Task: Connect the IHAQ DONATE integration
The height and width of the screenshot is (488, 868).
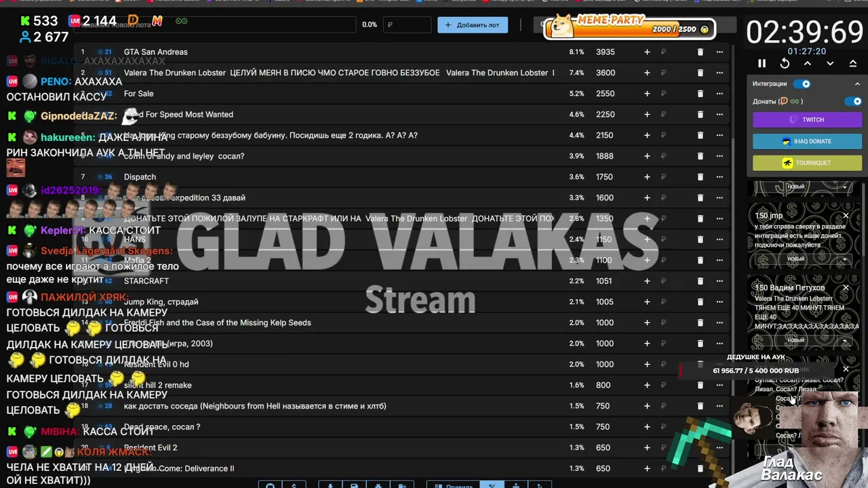Action: tap(807, 141)
